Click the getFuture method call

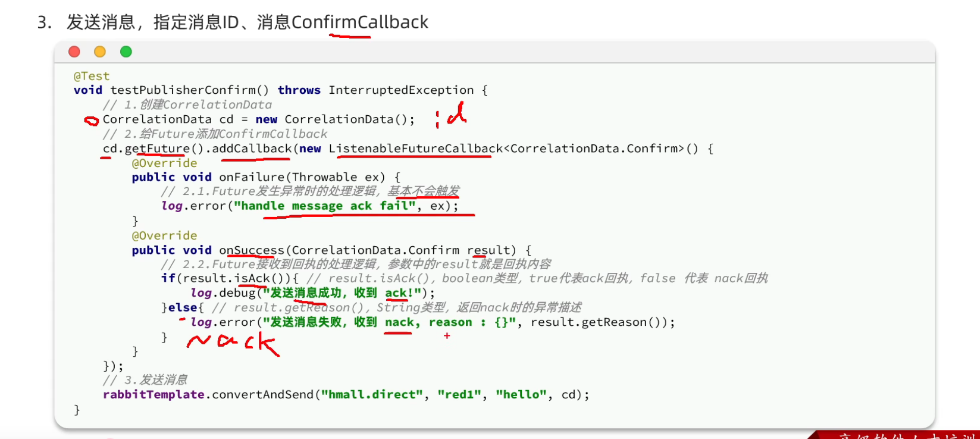pyautogui.click(x=157, y=149)
